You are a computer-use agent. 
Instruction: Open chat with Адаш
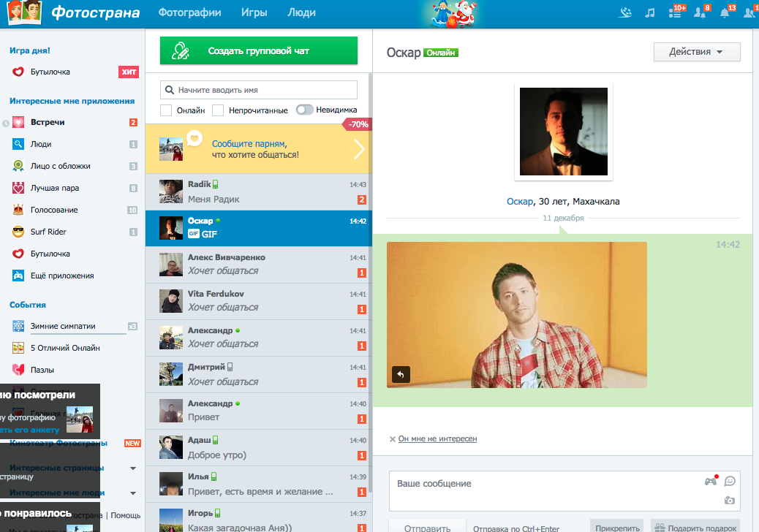pos(259,447)
